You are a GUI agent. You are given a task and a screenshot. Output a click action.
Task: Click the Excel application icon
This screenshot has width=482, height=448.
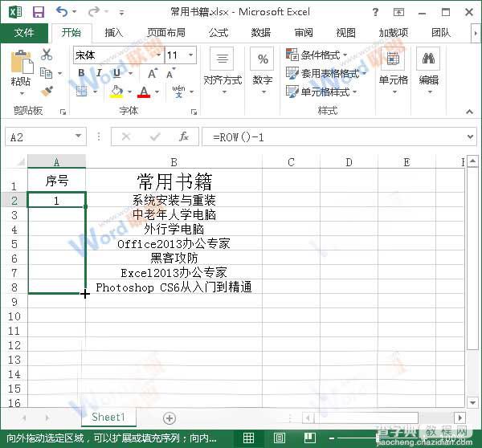(15, 12)
